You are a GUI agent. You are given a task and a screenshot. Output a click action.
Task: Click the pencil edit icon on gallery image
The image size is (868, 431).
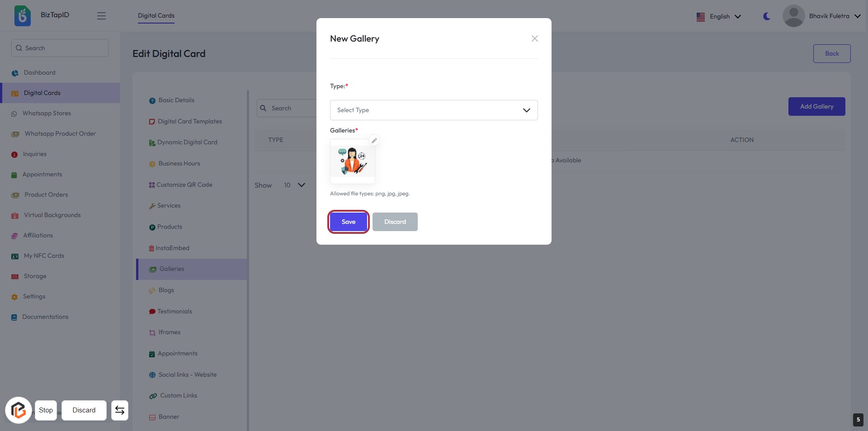374,141
